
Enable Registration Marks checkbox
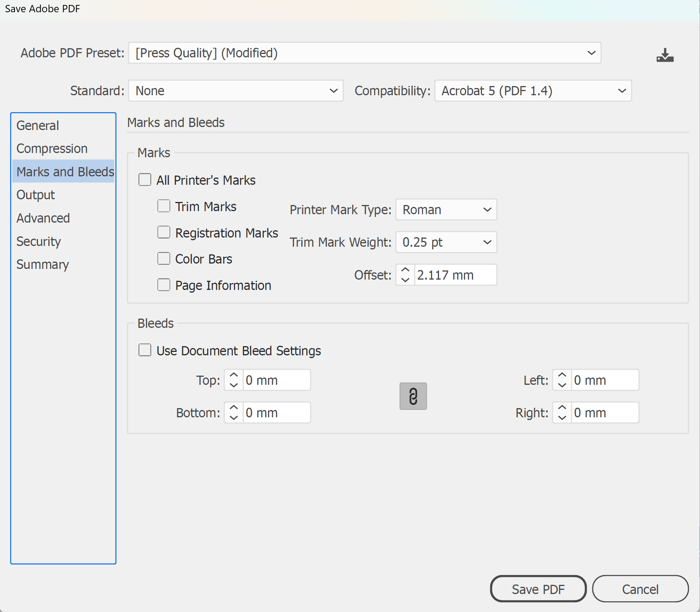coord(164,232)
